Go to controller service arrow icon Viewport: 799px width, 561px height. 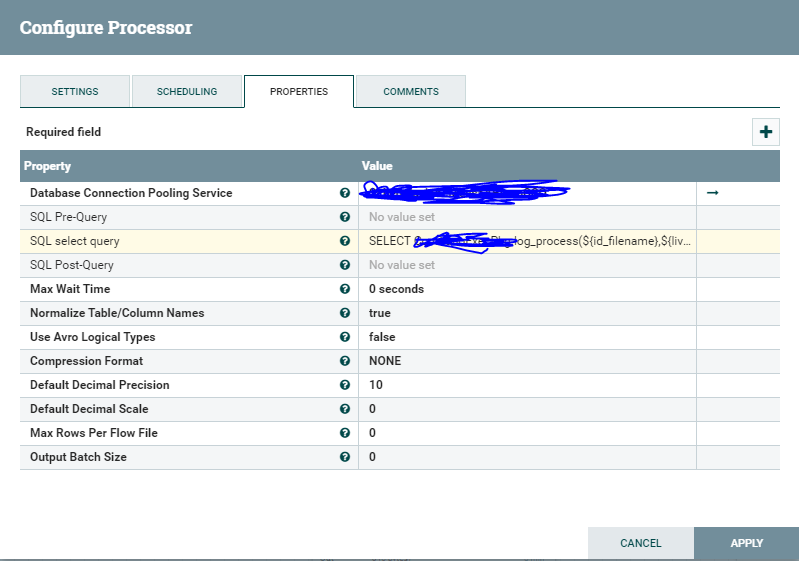[712, 193]
